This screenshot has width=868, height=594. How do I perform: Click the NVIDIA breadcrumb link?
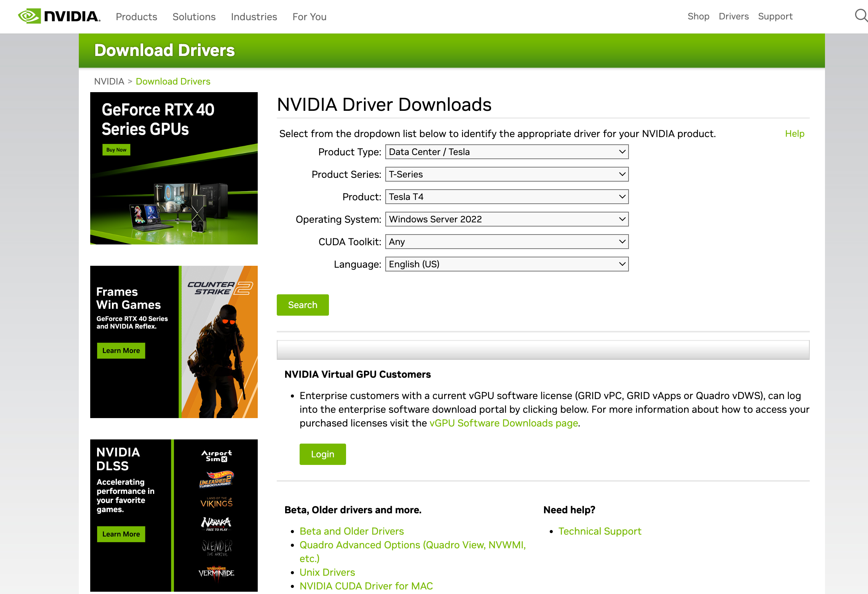[x=109, y=81]
